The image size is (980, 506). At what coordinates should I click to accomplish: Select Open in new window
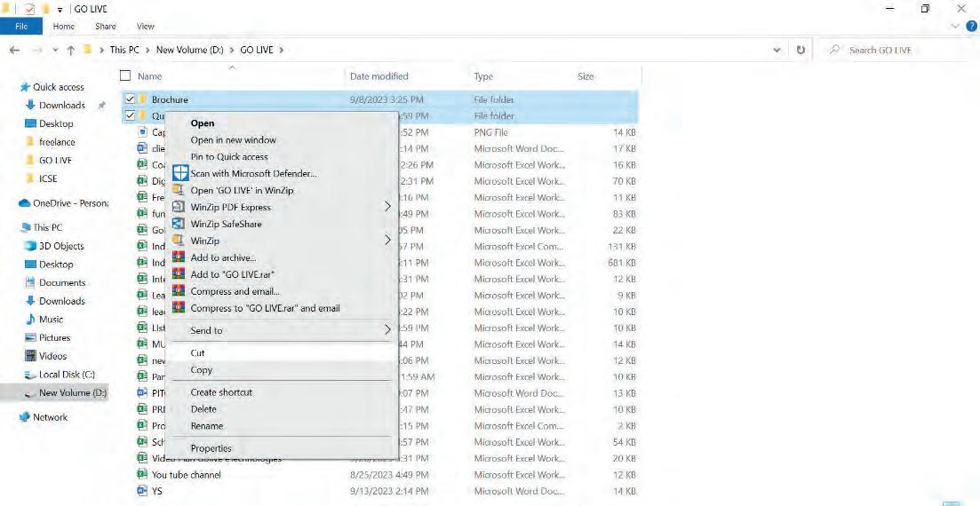233,140
